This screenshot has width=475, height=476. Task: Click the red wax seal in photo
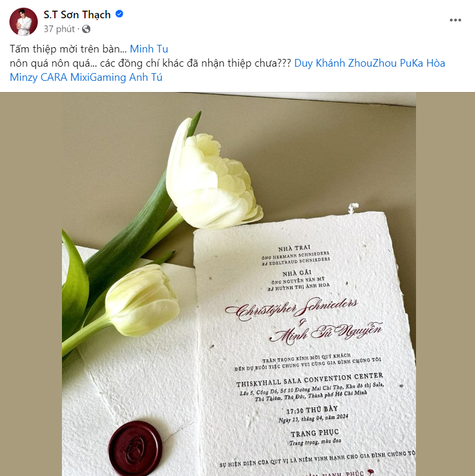click(x=135, y=445)
